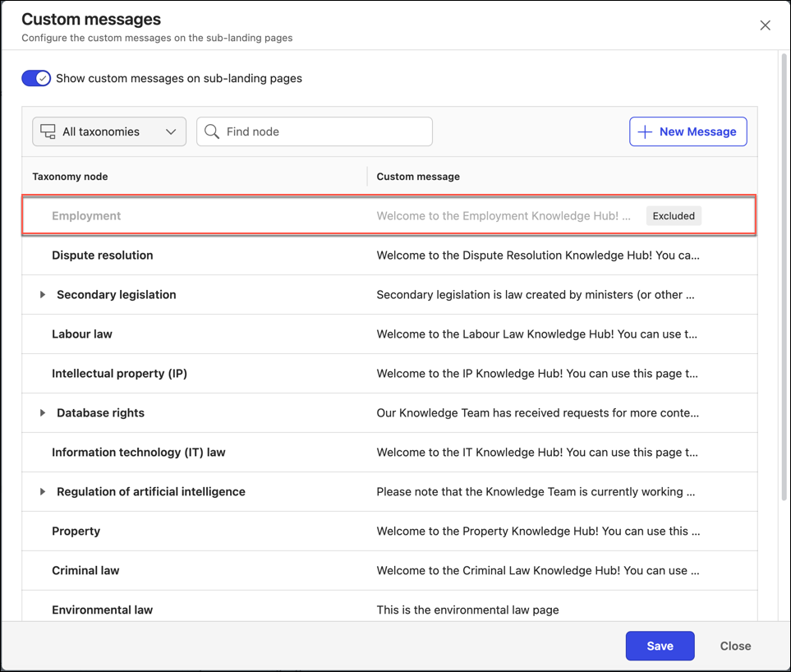Open the All taxonomies dropdown
The height and width of the screenshot is (672, 791).
[x=108, y=131]
